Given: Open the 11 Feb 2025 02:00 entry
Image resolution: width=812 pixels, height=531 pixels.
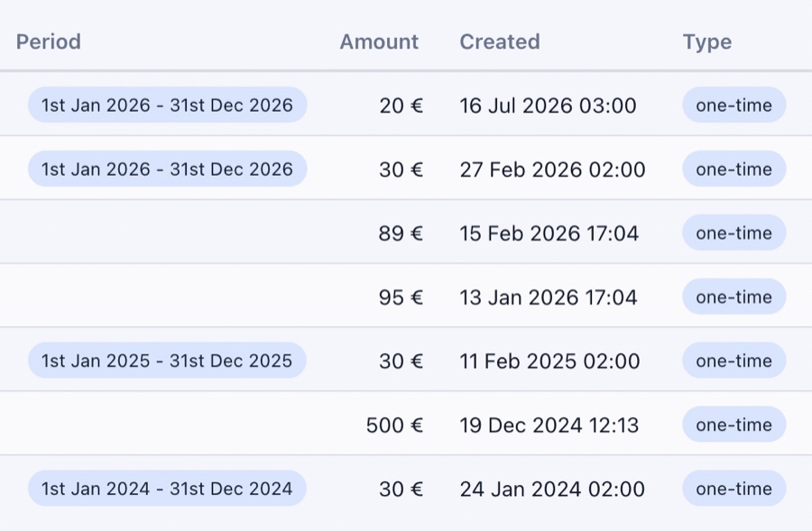Looking at the screenshot, I should (549, 361).
